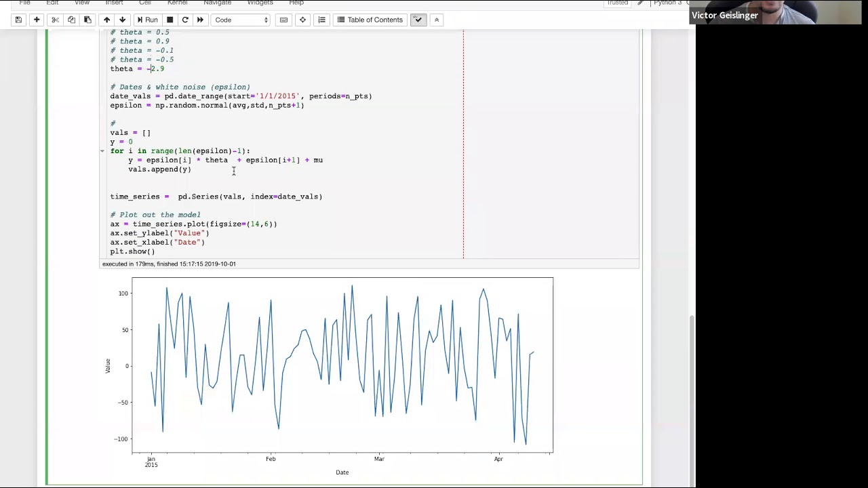
Task: Click the checkmark toolbar button
Action: click(418, 20)
